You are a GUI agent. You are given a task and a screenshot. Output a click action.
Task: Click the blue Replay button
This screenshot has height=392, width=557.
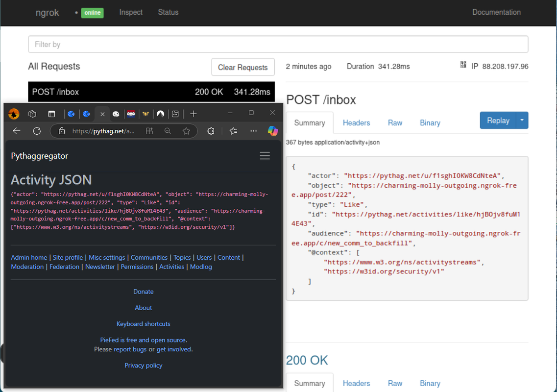[498, 121]
